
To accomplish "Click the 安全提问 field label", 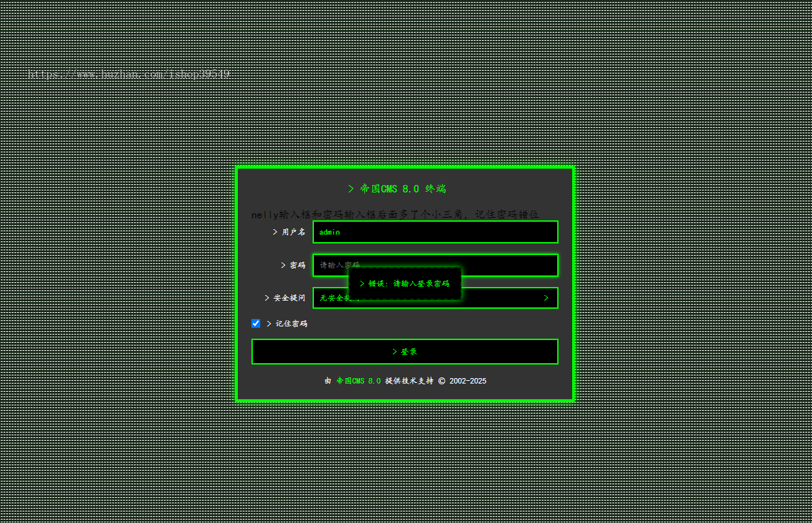I will click(x=285, y=298).
